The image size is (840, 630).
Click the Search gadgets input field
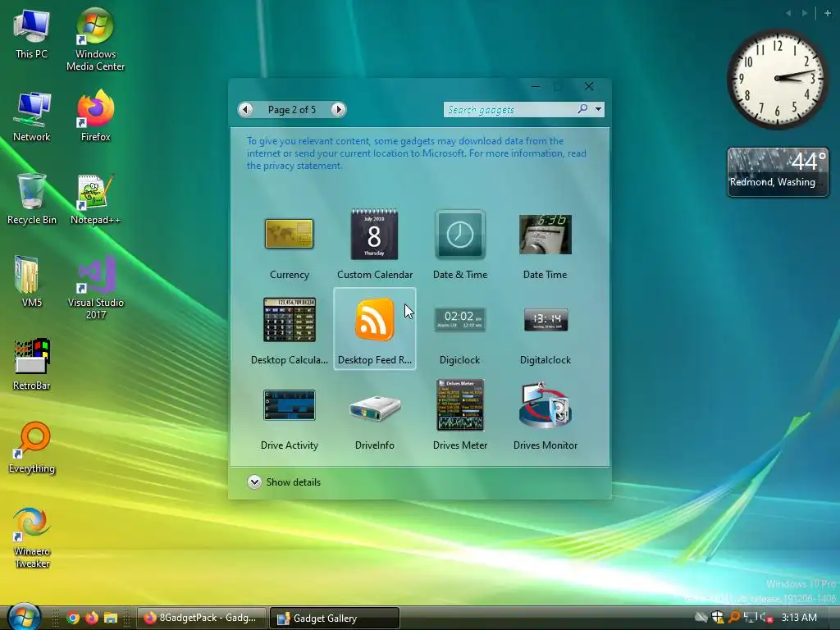509,109
